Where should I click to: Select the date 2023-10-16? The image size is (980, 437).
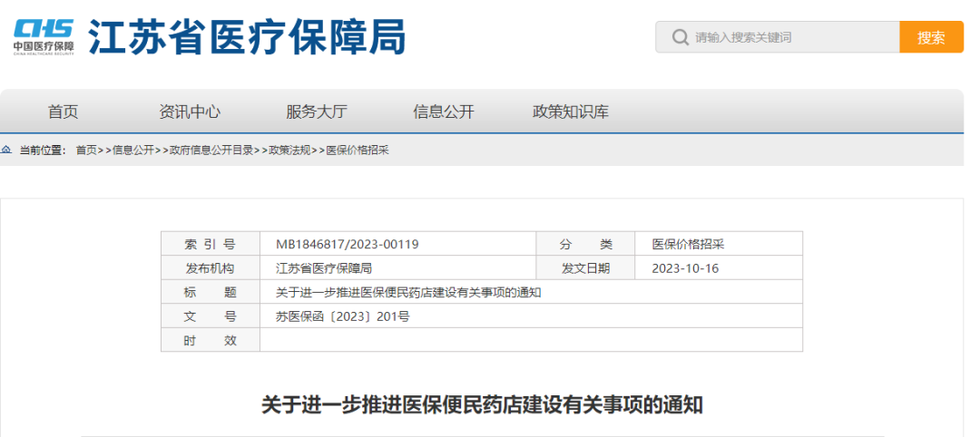coord(686,268)
